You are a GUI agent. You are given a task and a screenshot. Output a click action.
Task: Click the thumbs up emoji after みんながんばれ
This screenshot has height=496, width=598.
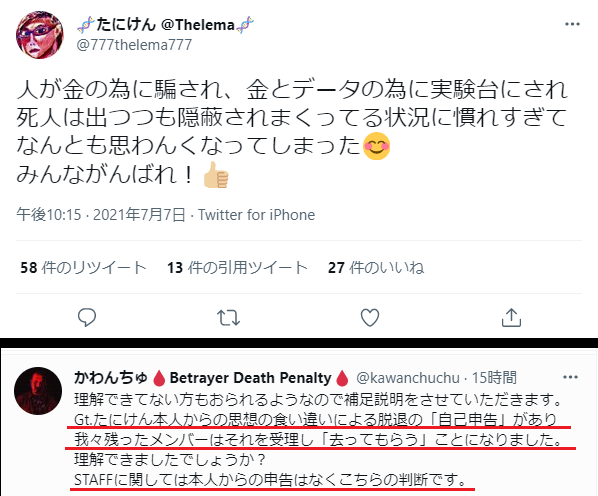click(216, 175)
